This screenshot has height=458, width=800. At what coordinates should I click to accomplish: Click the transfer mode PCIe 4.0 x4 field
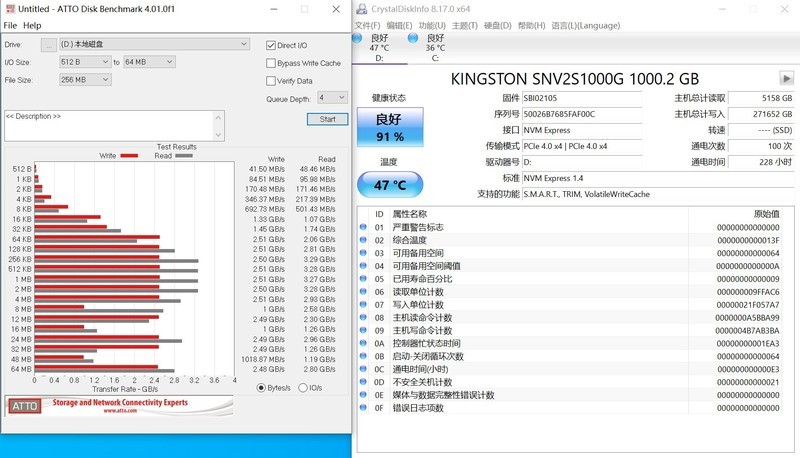[x=582, y=146]
